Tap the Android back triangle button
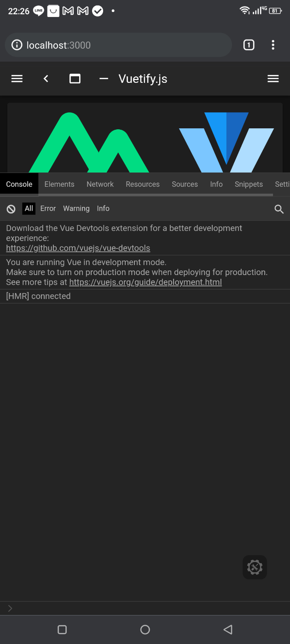This screenshot has height=644, width=290. coord(227,629)
